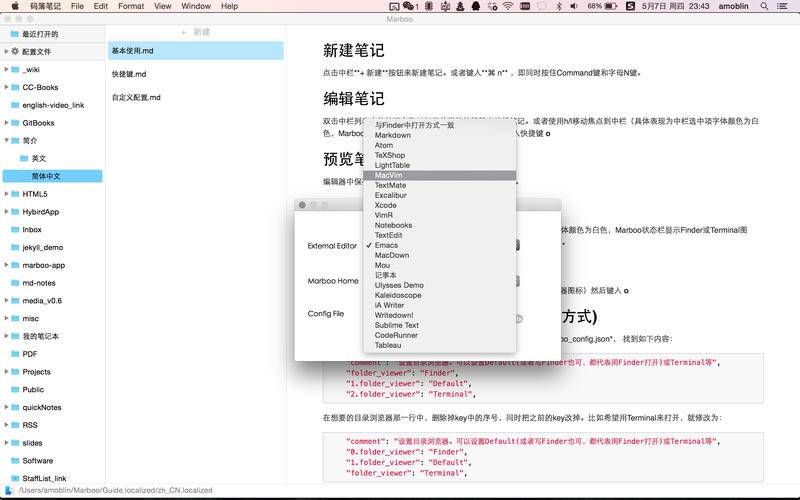
Task: Open the Format menu
Action: pyautogui.click(x=131, y=6)
